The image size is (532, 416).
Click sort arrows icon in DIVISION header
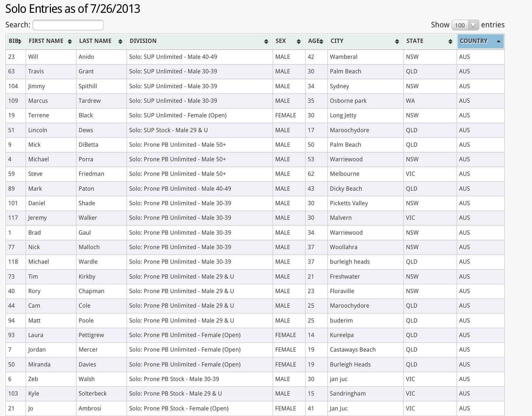(266, 42)
